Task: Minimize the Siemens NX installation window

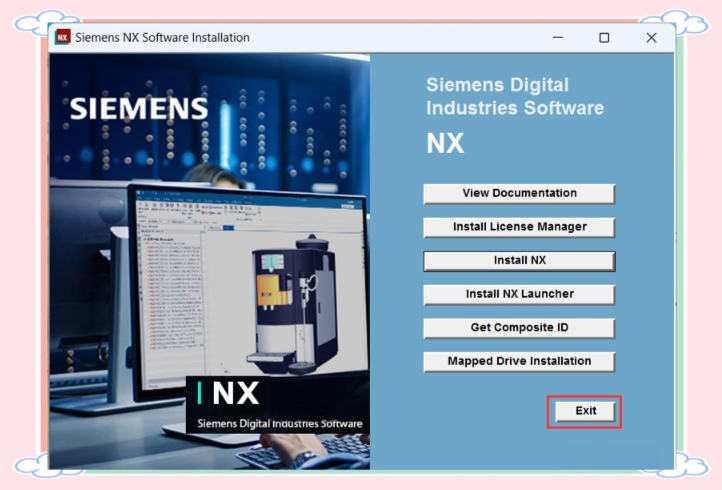Action: click(x=558, y=37)
